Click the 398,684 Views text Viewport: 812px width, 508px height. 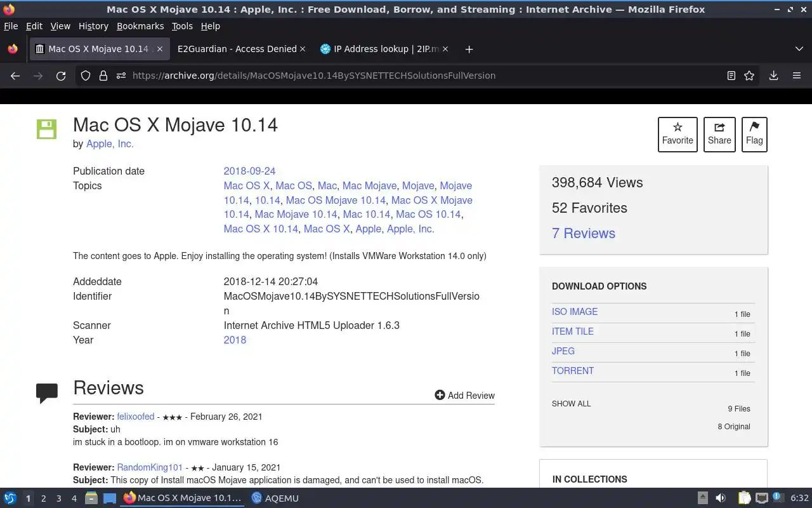(597, 182)
